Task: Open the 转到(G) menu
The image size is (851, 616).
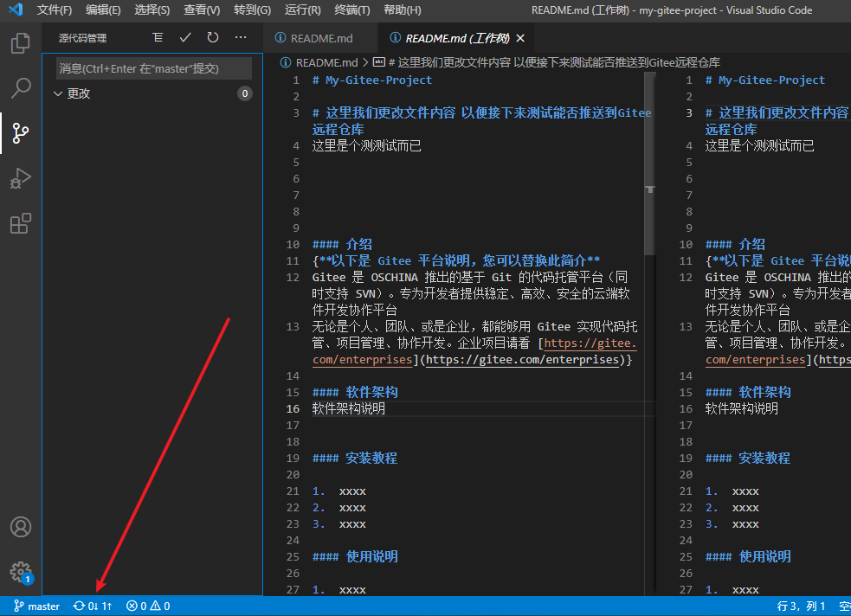Action: 253,10
